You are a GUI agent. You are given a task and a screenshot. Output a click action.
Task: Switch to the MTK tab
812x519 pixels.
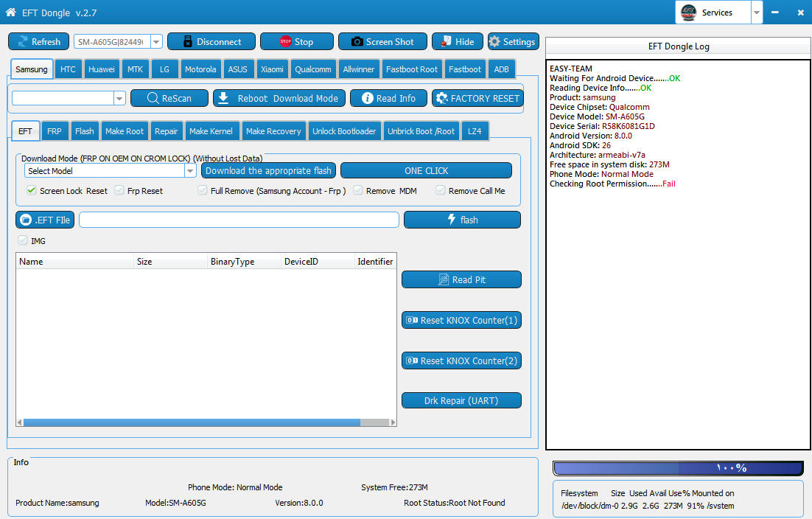(x=135, y=69)
